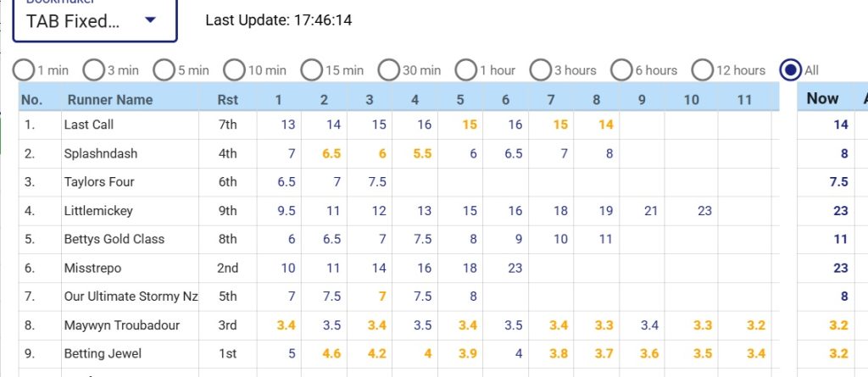
Task: Click the Maywyn Troubadour runner row
Action: pos(121,325)
